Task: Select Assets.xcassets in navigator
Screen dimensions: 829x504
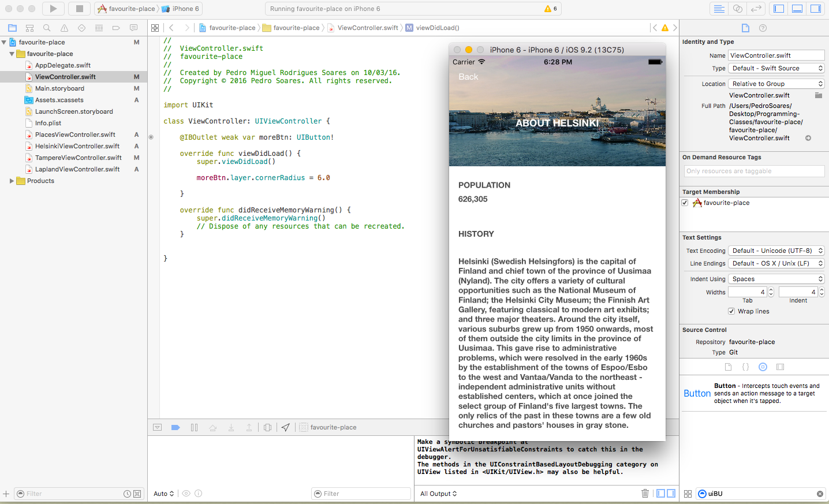Action: tap(59, 100)
